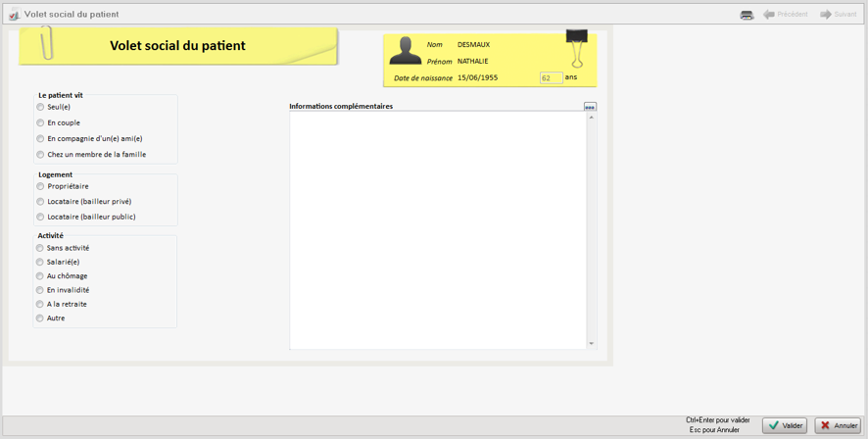Open the ellipsis button above Informations complémentaires
Screen dimensions: 868x439
(590, 107)
